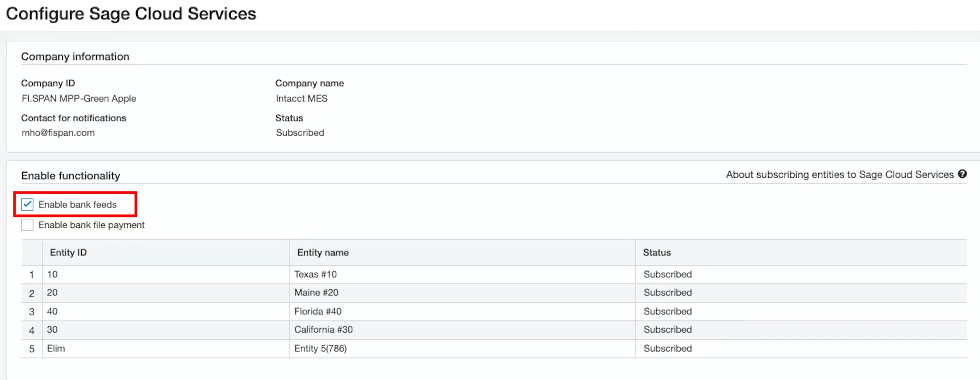Click Subscribed status for Florida #40
Screen dimensions: 980x380
pyautogui.click(x=668, y=311)
